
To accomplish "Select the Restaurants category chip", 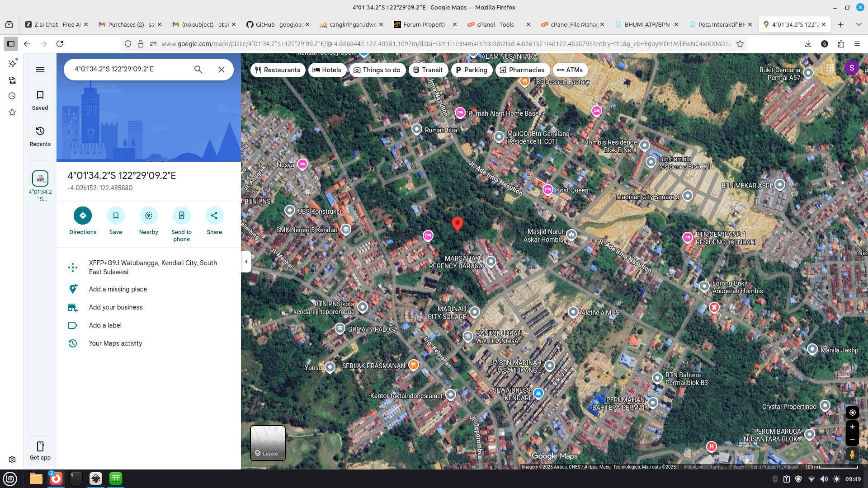I will tap(278, 70).
